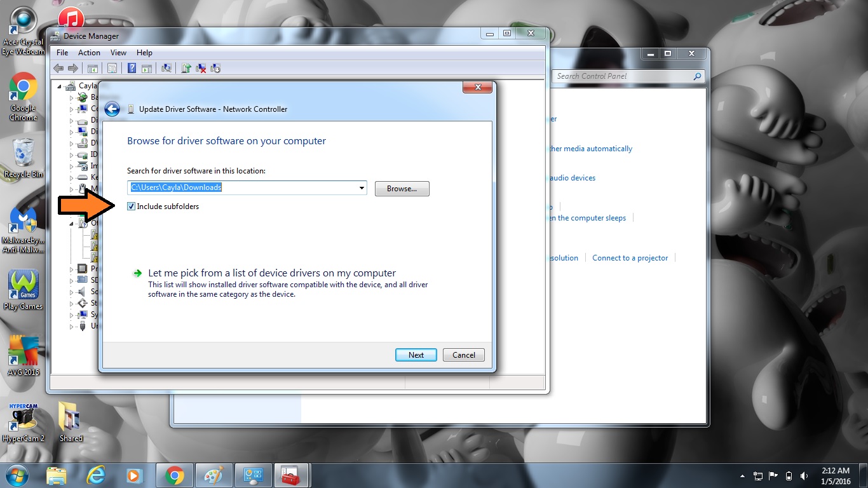Open the driver location path dropdown arrow

(x=362, y=188)
